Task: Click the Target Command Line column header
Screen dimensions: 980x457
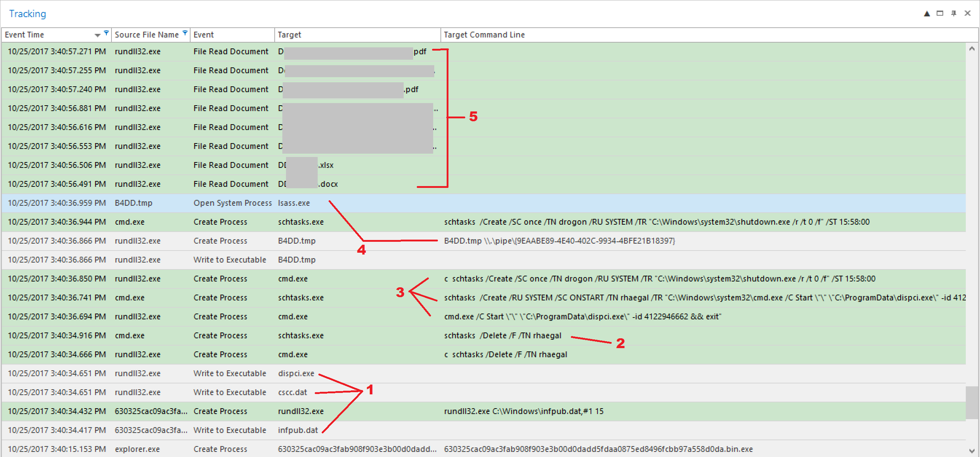Action: coord(484,35)
